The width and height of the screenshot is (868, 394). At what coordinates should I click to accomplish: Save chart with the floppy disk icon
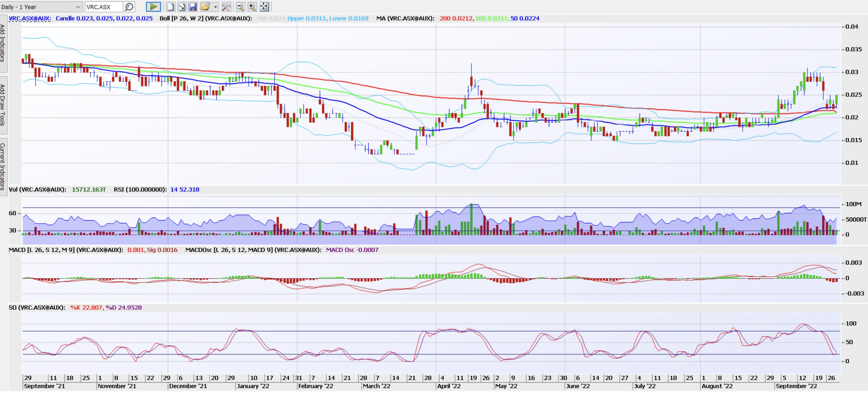tap(193, 7)
